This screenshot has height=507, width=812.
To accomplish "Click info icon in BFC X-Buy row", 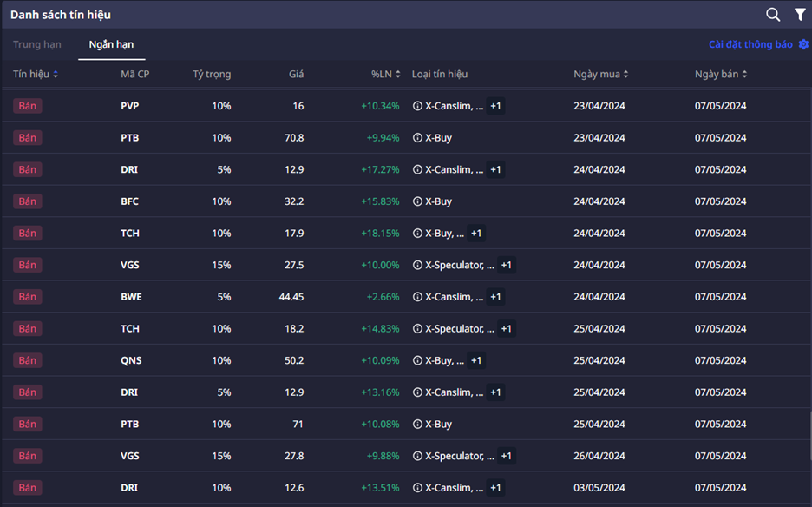I will (x=417, y=201).
